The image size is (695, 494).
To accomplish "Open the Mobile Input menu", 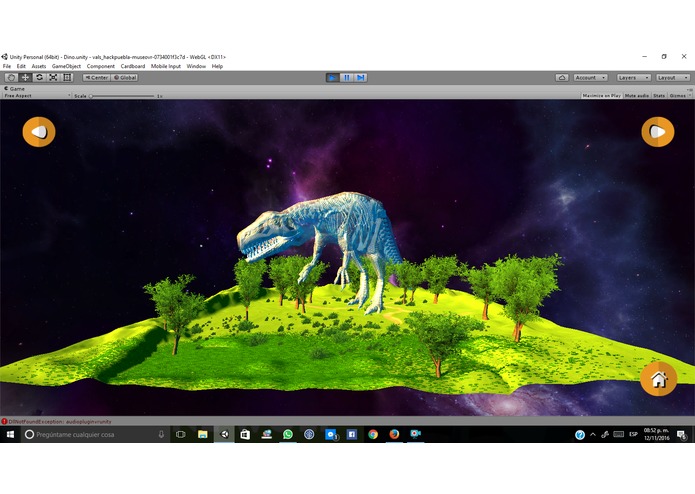I will pyautogui.click(x=166, y=66).
